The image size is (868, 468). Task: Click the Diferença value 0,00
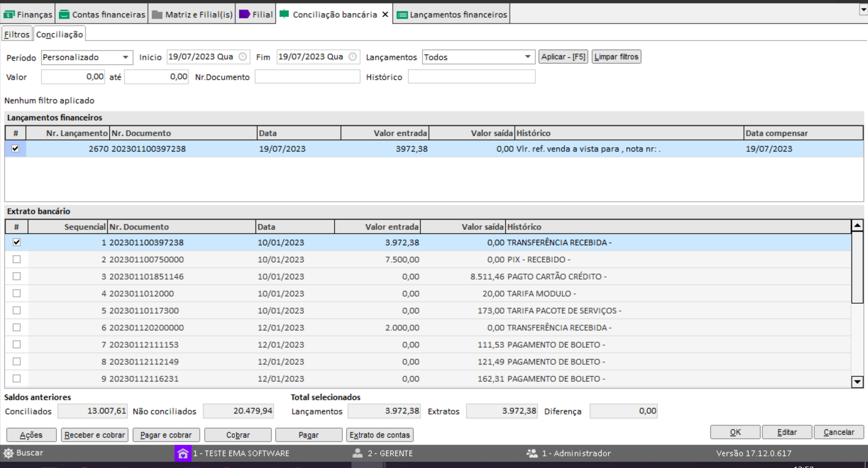point(623,411)
